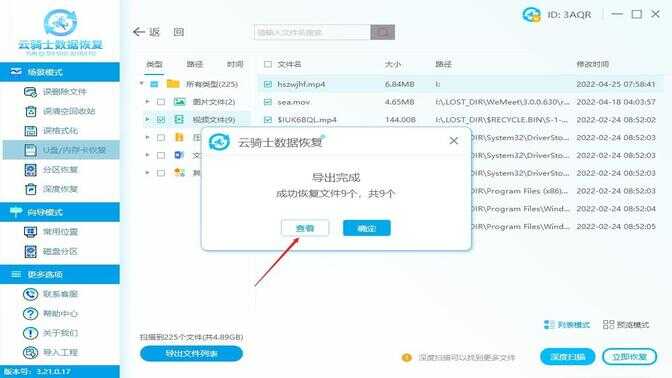Image resolution: width=672 pixels, height=378 pixels.
Task: Click 确定 in the export complete dialog
Action: [367, 228]
